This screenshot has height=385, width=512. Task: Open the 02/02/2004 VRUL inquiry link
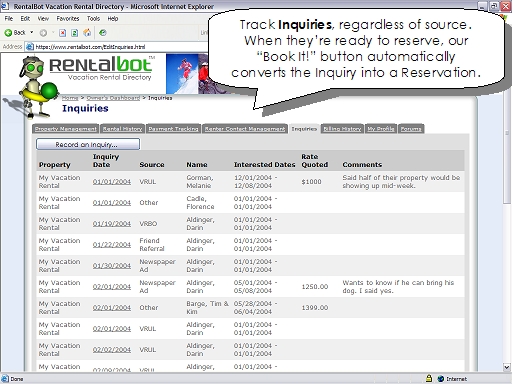click(112, 350)
